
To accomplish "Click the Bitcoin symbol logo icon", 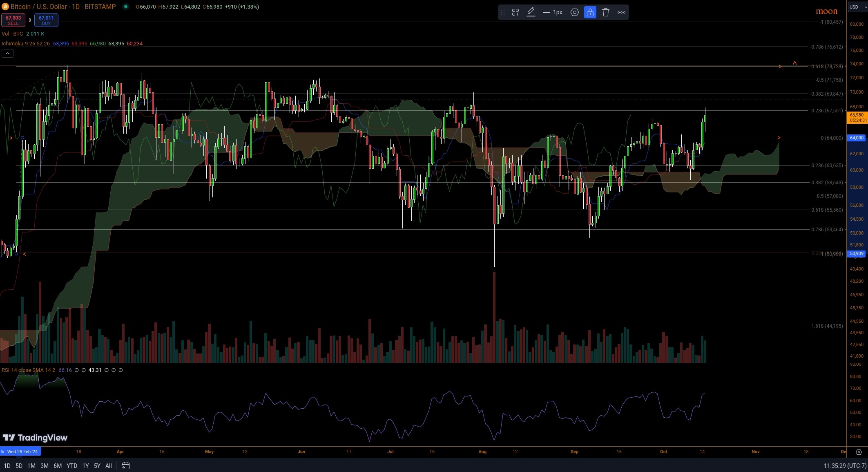I will point(5,7).
